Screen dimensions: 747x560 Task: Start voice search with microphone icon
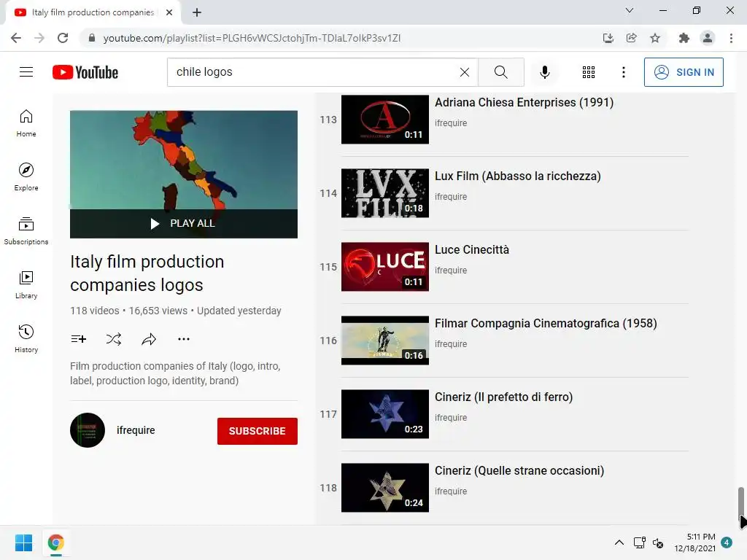(x=544, y=72)
